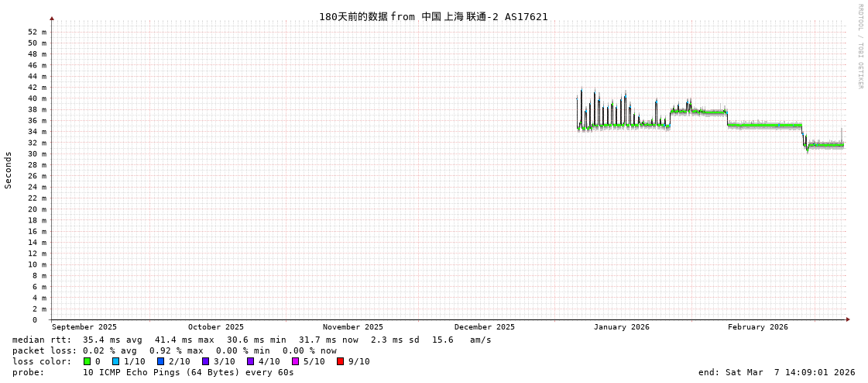Viewport: 868px width, 383px height.
Task: Click the arrow at x-axis right end
Action: pyautogui.click(x=848, y=319)
